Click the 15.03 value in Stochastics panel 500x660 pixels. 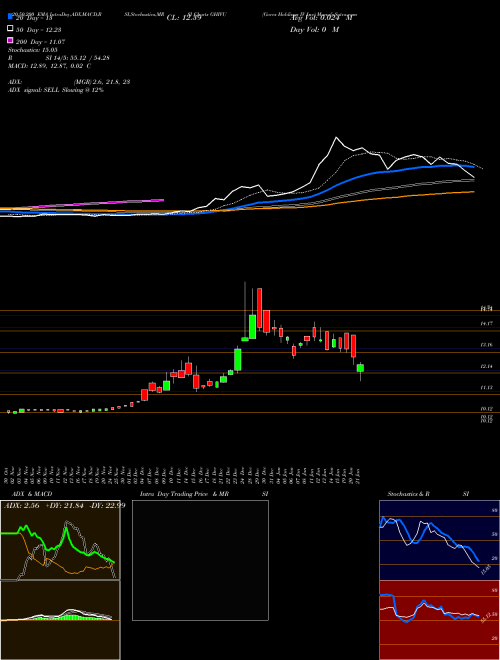coord(485,571)
